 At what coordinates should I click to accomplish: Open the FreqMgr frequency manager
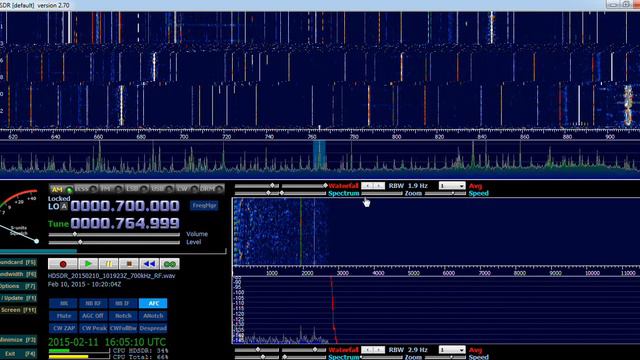(204, 206)
